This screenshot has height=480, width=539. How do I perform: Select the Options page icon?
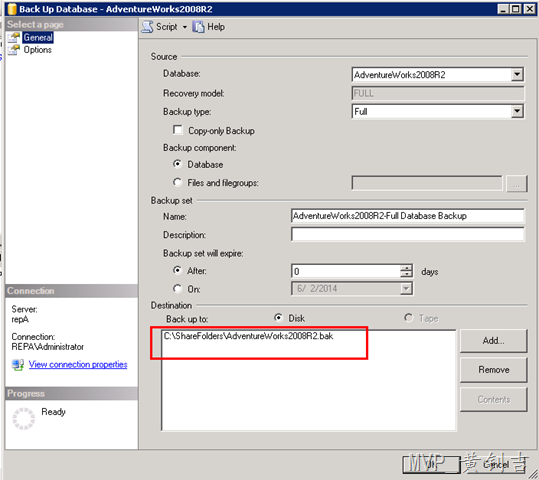click(14, 50)
